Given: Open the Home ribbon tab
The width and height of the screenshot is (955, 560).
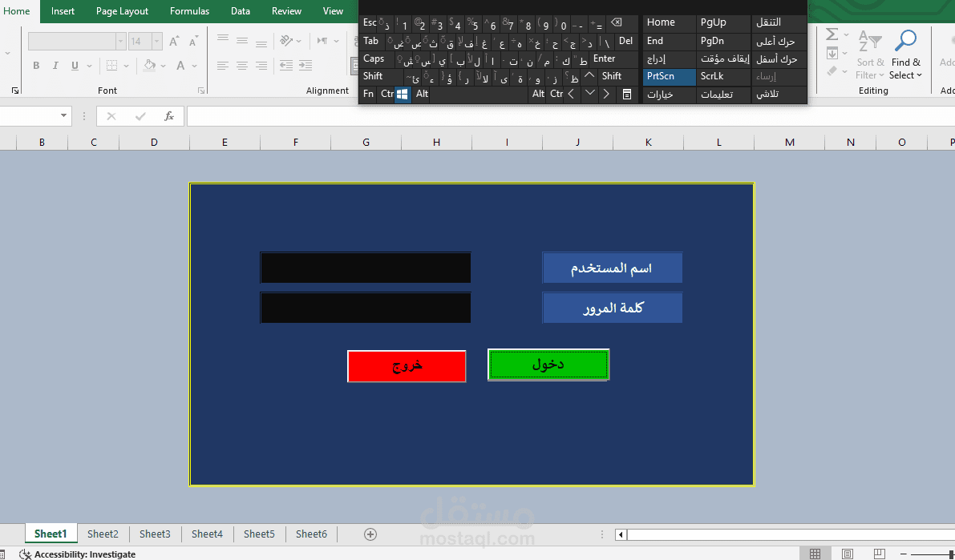Looking at the screenshot, I should point(17,11).
